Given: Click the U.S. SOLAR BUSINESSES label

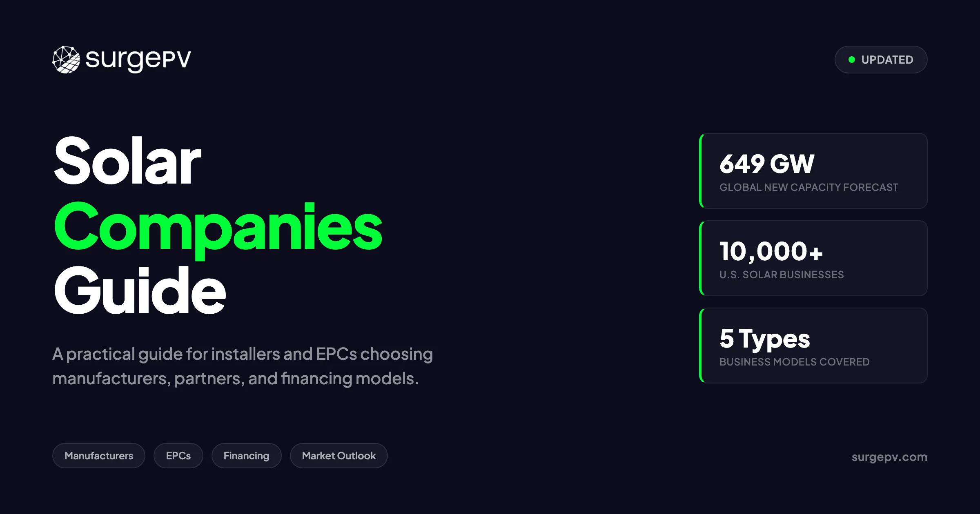Looking at the screenshot, I should click(x=781, y=275).
